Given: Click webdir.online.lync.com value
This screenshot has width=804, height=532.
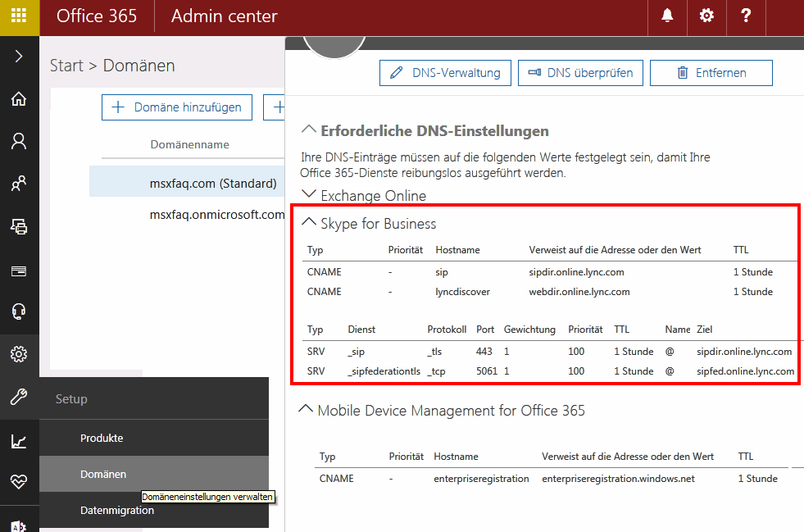Looking at the screenshot, I should [579, 291].
